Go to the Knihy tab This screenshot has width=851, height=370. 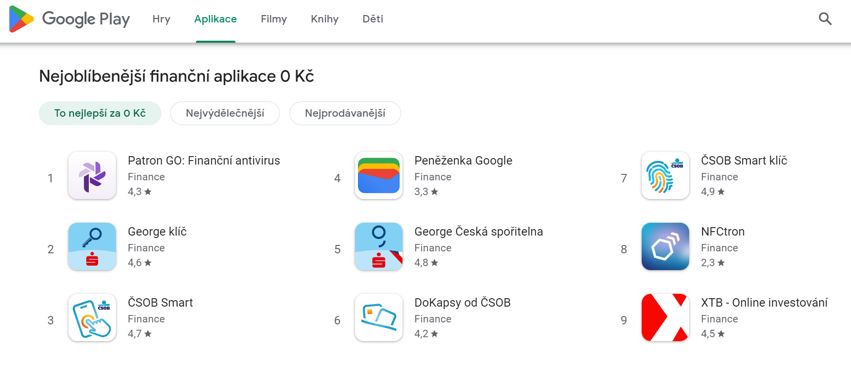325,20
